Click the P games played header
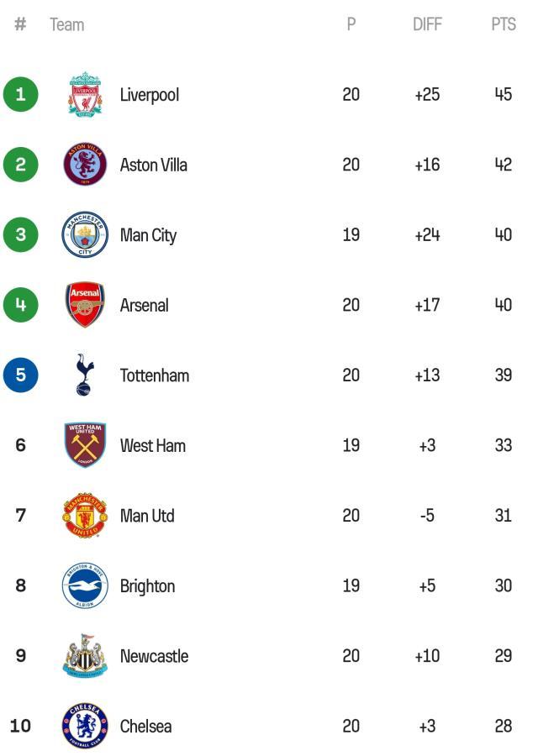Image resolution: width=538 pixels, height=756 pixels. 351,24
